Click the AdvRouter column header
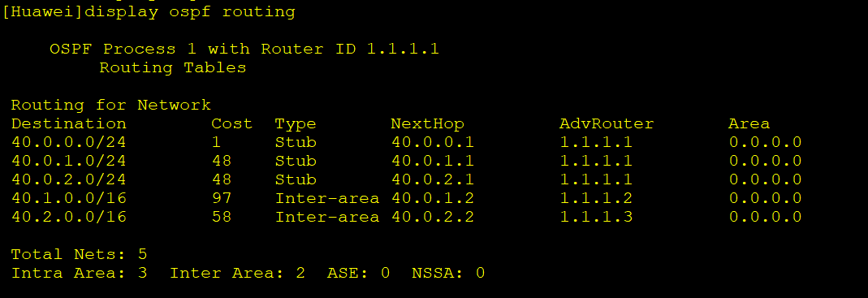 click(607, 123)
